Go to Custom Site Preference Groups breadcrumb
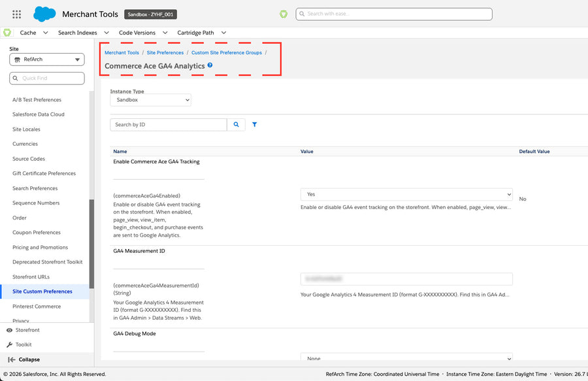 click(x=227, y=52)
